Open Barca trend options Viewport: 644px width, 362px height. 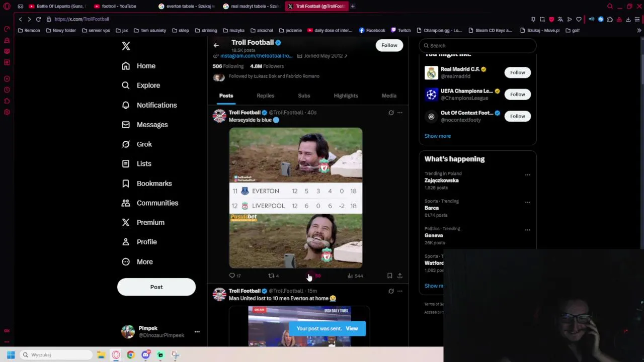(527, 202)
